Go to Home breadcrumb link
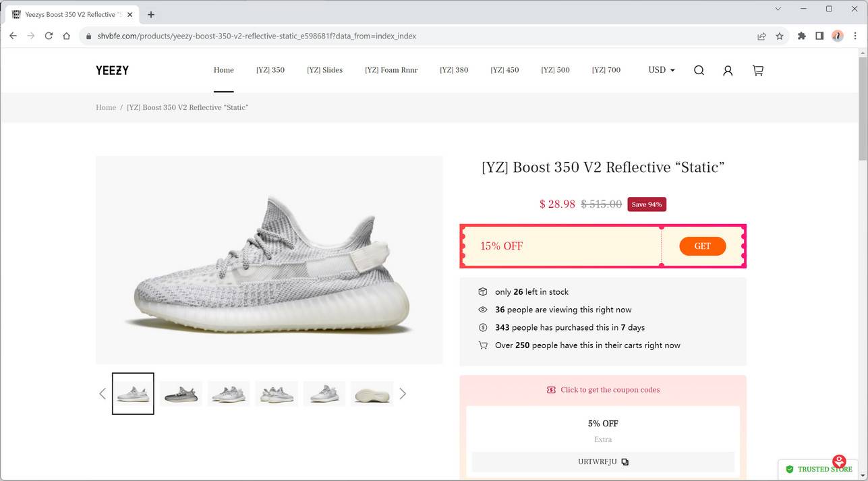The height and width of the screenshot is (481, 868). 106,107
